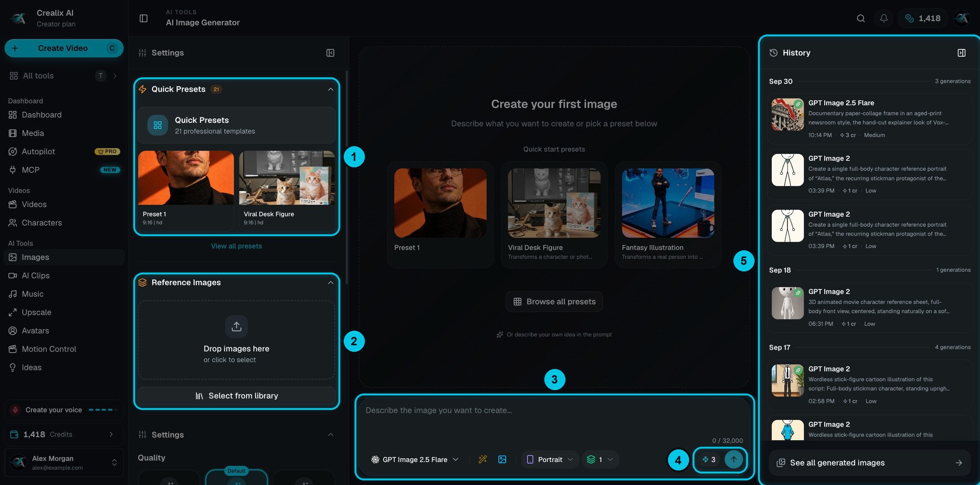Open GPT Image 2.5 Flare model dropdown
Image resolution: width=980 pixels, height=485 pixels.
tap(415, 460)
